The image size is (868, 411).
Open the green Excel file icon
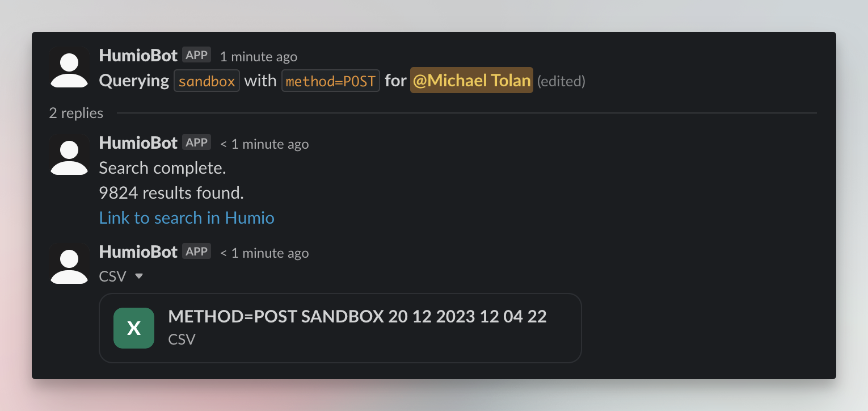134,328
